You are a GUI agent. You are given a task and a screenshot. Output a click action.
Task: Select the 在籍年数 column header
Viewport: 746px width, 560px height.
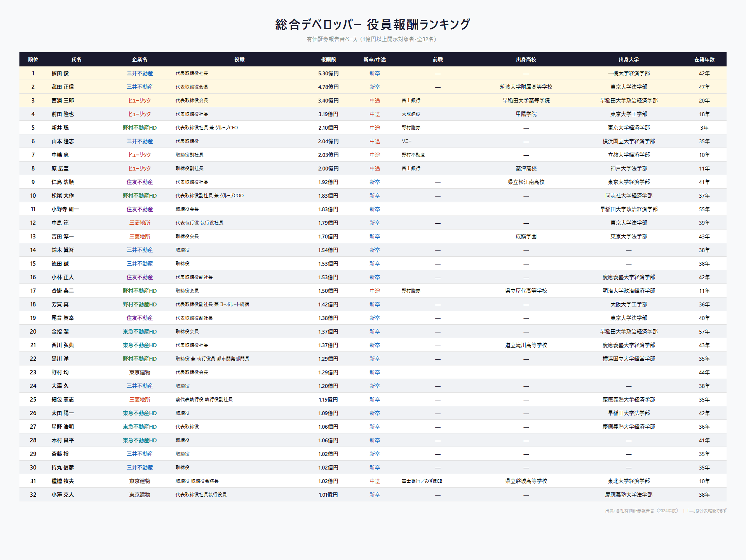704,59
